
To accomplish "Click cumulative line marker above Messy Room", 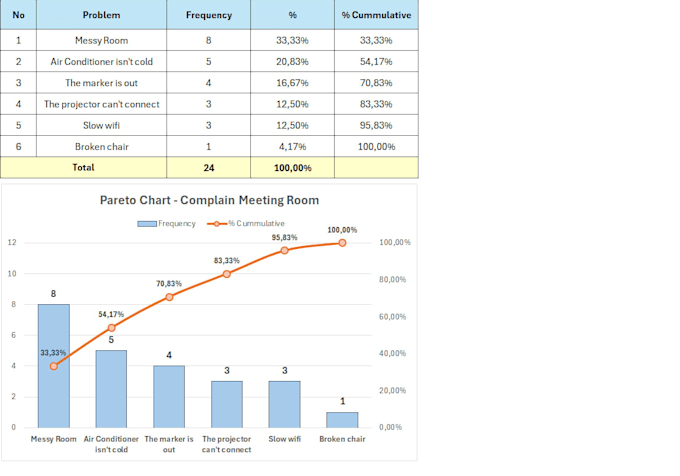I will click(54, 366).
